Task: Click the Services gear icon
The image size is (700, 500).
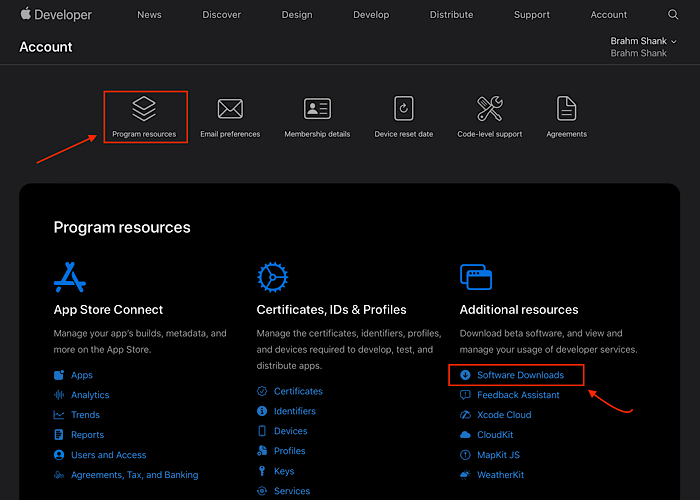Action: point(262,491)
